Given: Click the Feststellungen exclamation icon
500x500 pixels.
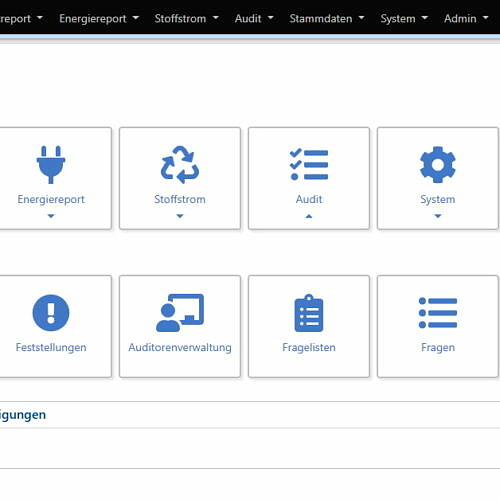Looking at the screenshot, I should (x=51, y=313).
